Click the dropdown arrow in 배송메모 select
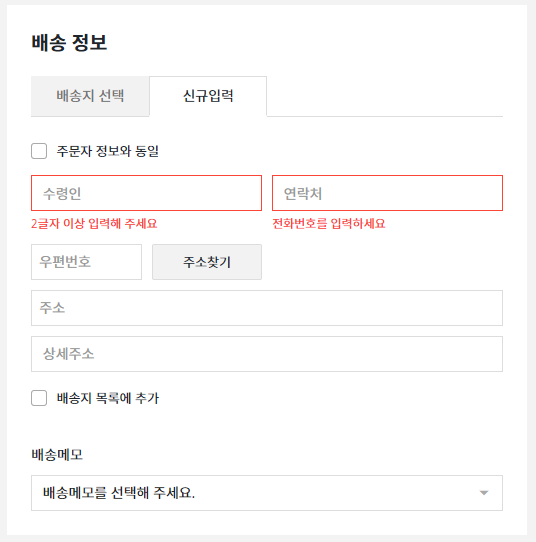The width and height of the screenshot is (536, 542). pyautogui.click(x=484, y=493)
